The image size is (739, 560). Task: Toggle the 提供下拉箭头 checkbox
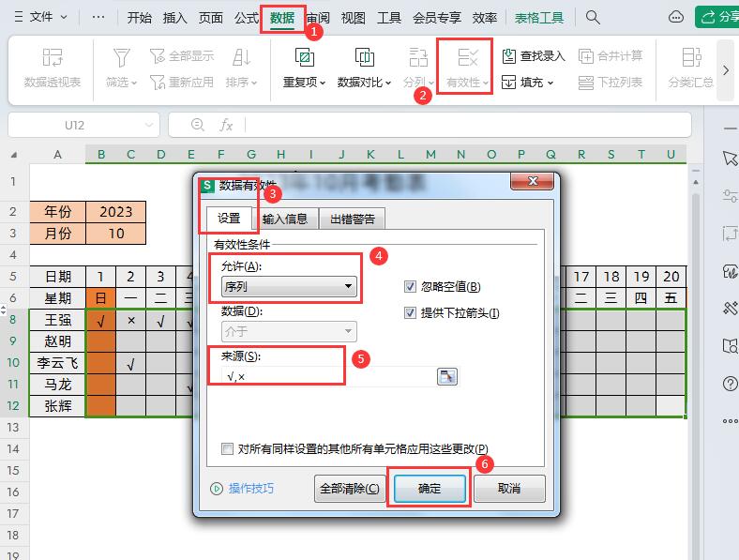(410, 312)
